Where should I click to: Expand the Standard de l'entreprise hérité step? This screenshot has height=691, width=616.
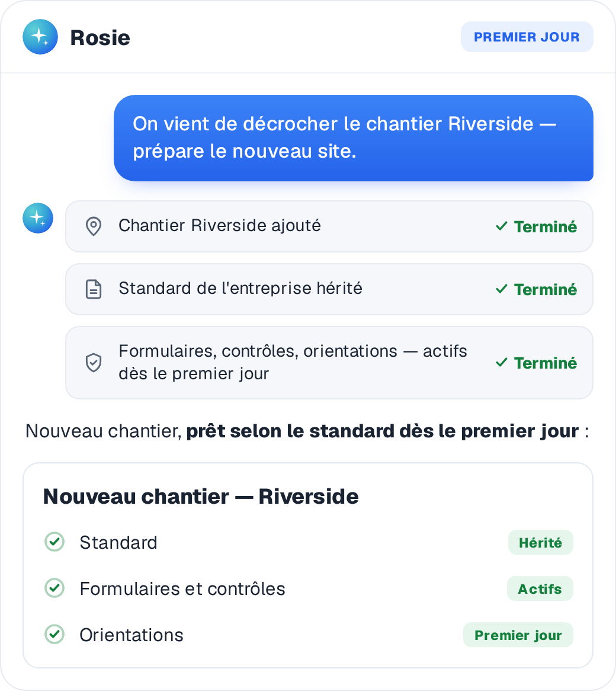coord(329,290)
